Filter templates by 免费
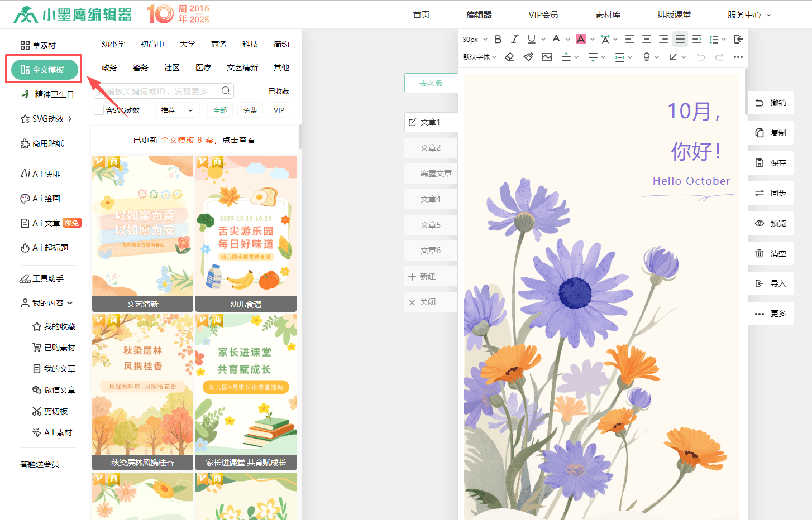 click(250, 110)
